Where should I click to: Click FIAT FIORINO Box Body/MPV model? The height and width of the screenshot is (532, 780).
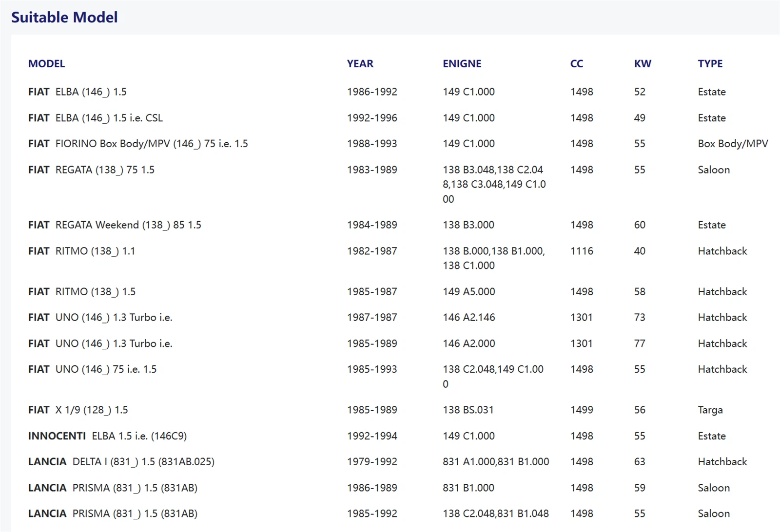[138, 144]
